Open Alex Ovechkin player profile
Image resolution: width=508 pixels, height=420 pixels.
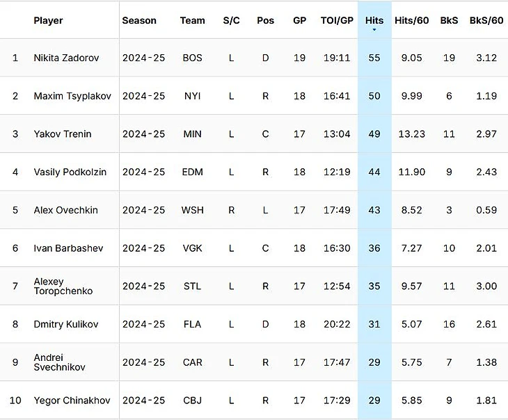point(66,210)
